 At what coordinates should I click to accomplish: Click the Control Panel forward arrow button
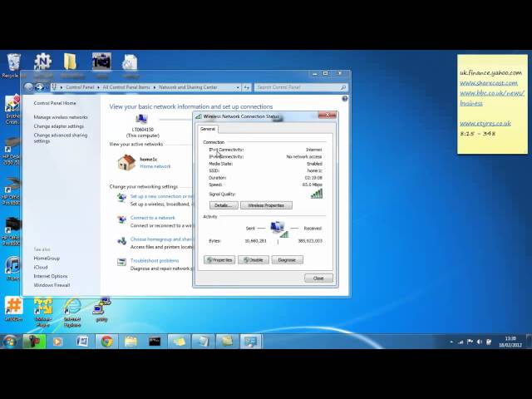click(x=40, y=87)
